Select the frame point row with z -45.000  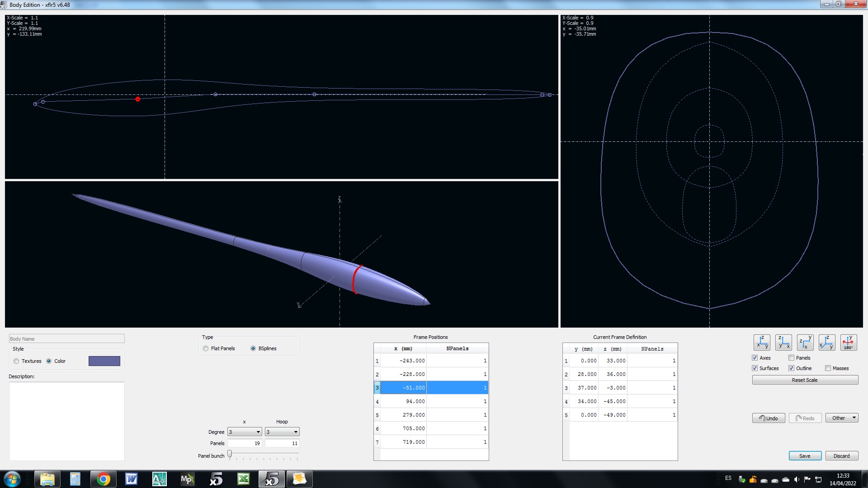pos(614,401)
